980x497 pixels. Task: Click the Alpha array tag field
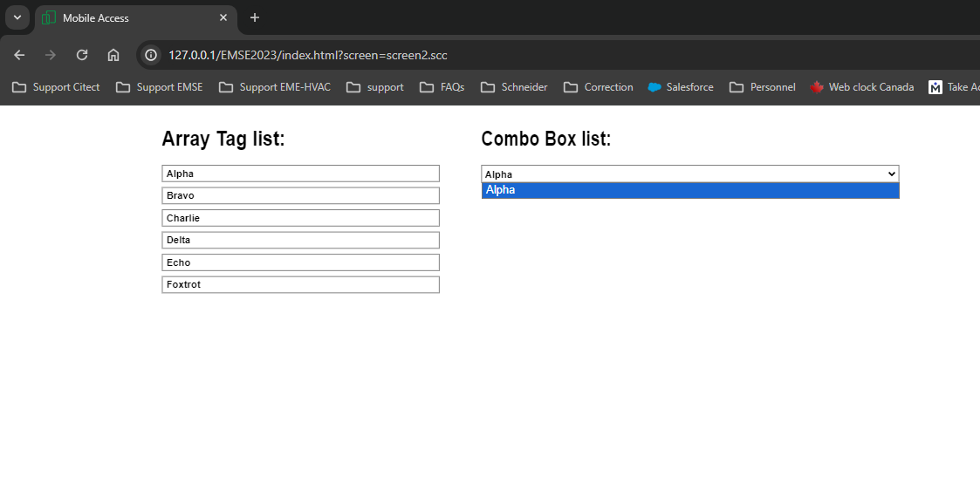point(300,174)
